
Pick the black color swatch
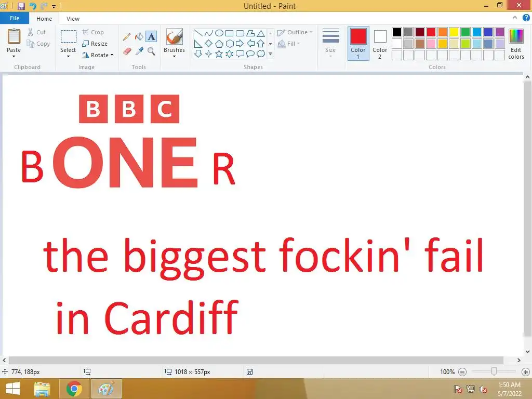click(396, 32)
